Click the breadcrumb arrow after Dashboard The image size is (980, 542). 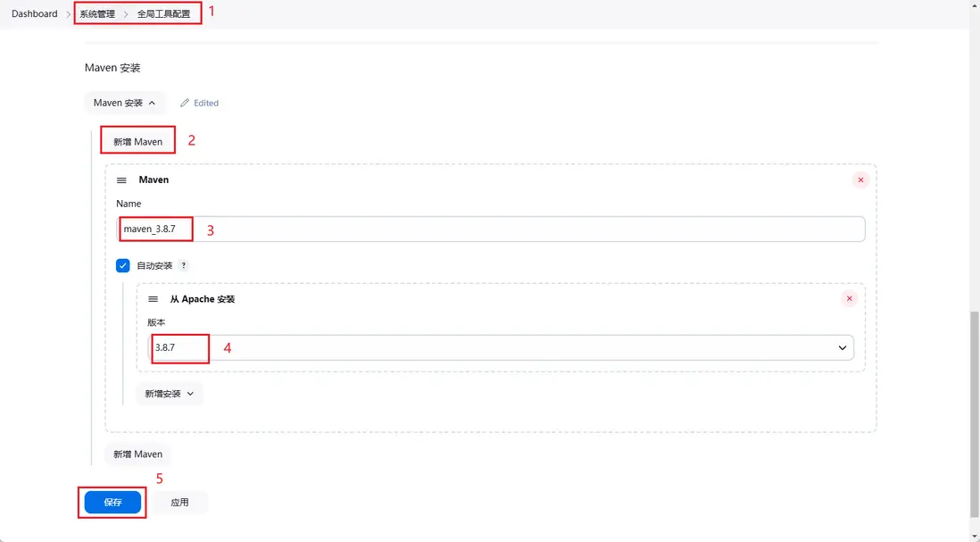[x=69, y=14]
